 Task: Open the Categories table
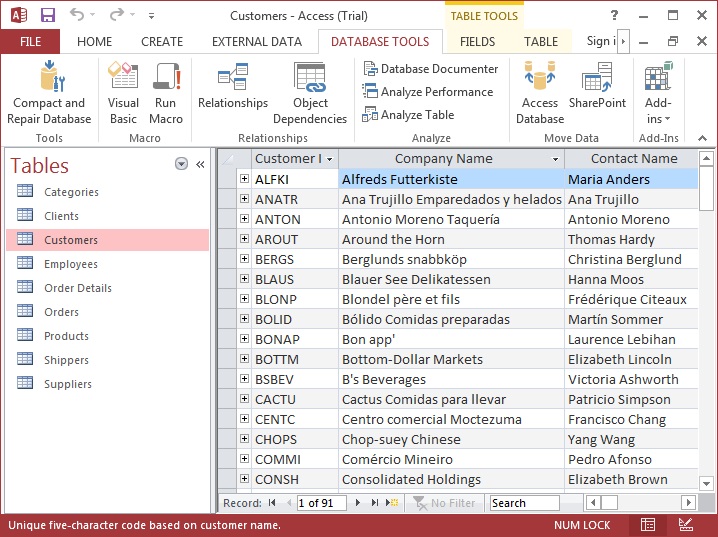tap(108, 192)
